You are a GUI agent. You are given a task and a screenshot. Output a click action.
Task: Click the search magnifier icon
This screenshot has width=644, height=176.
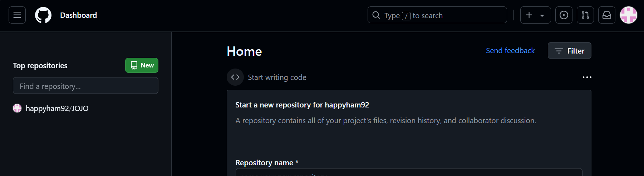point(376,15)
